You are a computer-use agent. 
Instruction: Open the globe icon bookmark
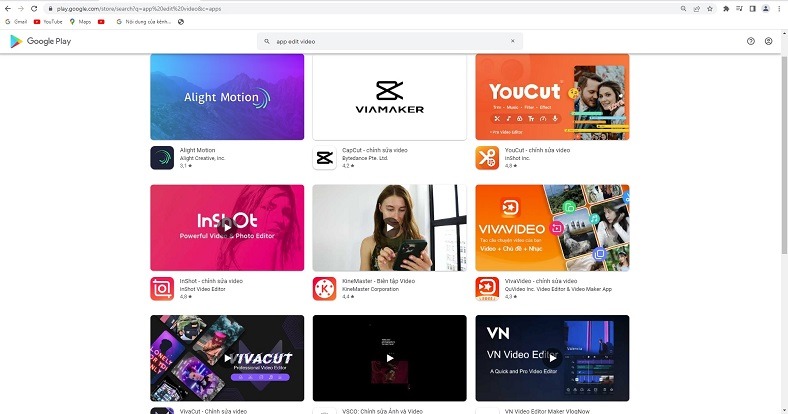(181, 22)
